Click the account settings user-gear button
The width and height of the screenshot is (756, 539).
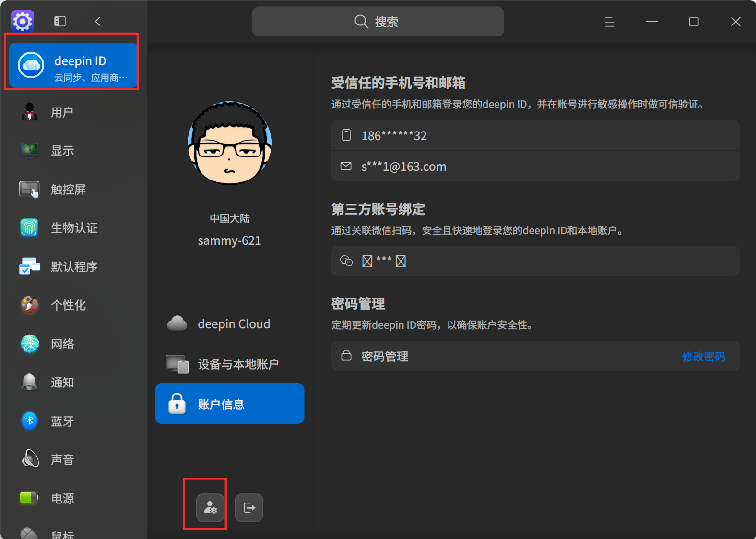[x=210, y=507]
